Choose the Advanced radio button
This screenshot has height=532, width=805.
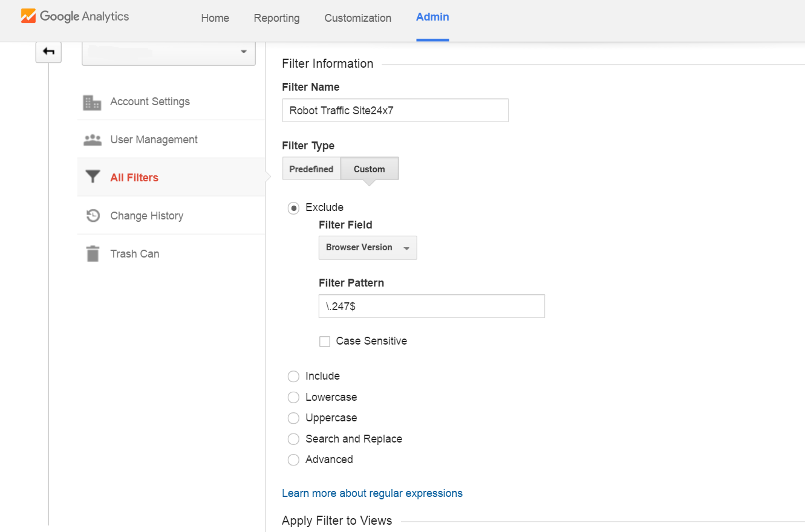pyautogui.click(x=293, y=460)
